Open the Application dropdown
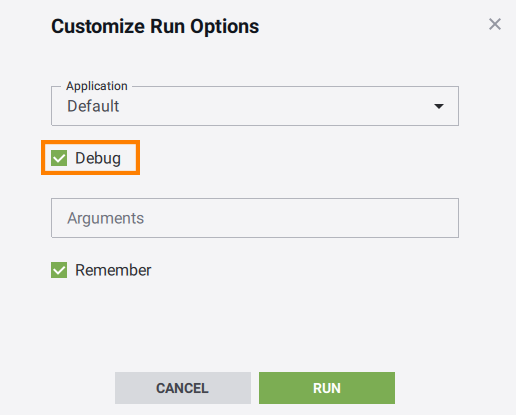The image size is (516, 415). click(x=255, y=106)
